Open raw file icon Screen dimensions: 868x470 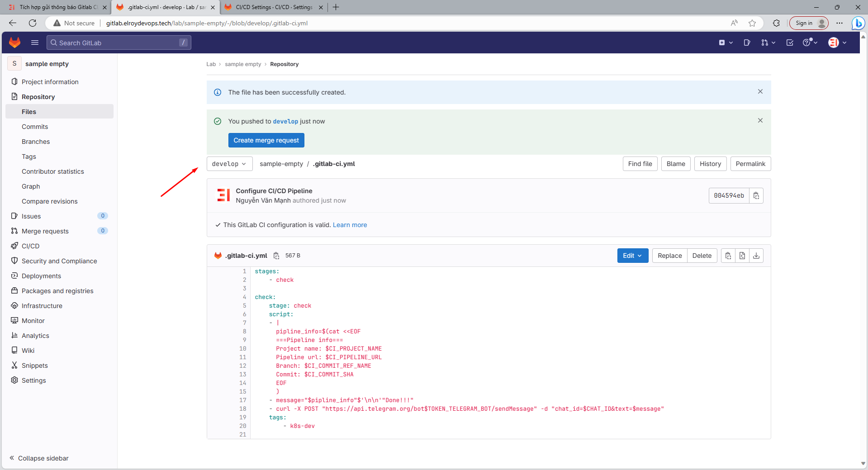[742, 256]
